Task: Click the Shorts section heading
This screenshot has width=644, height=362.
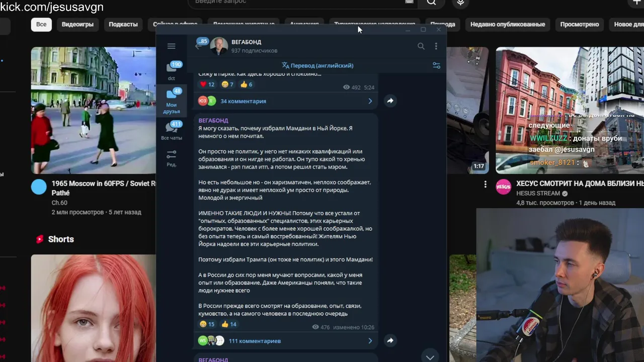Action: (61, 239)
